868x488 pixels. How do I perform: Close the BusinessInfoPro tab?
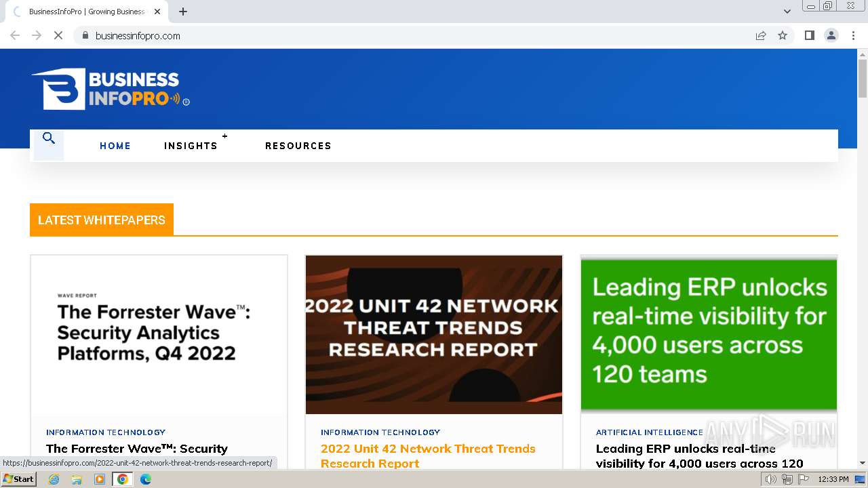click(x=157, y=12)
